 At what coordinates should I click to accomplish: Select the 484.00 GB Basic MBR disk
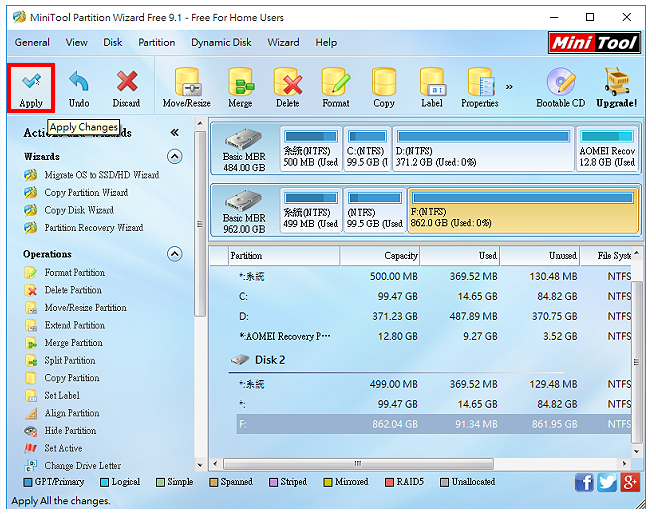pos(244,149)
